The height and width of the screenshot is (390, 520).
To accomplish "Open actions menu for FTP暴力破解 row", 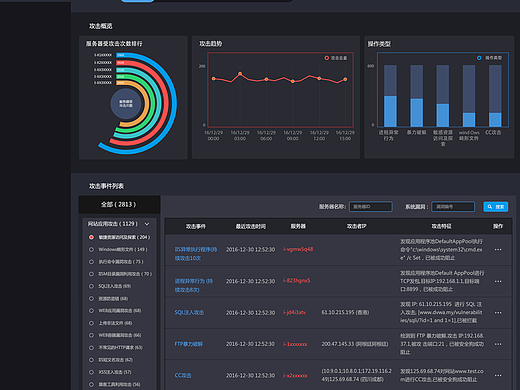I will (x=498, y=344).
